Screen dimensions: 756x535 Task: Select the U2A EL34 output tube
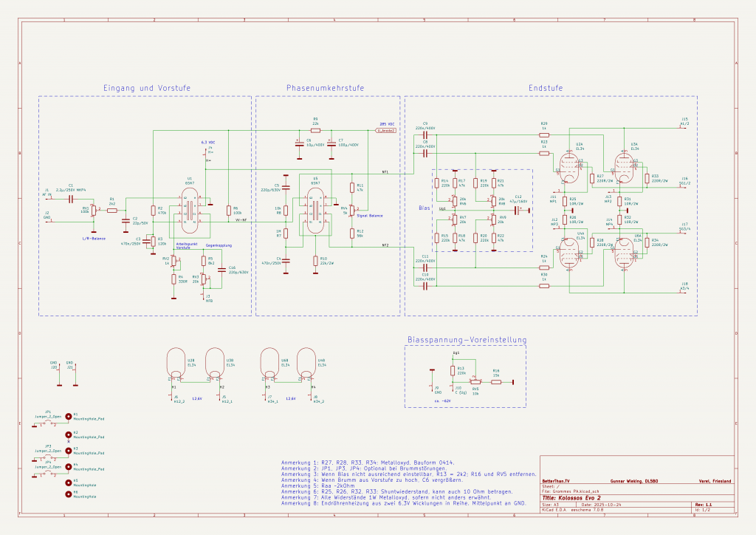coord(568,168)
